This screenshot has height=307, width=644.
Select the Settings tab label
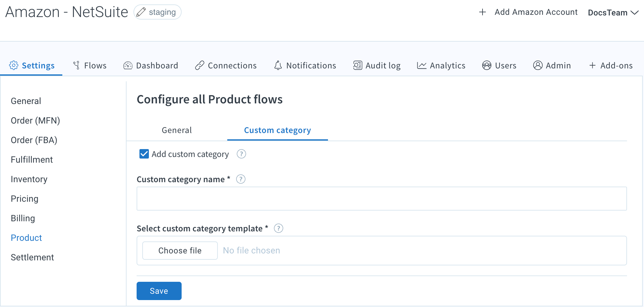(x=38, y=65)
